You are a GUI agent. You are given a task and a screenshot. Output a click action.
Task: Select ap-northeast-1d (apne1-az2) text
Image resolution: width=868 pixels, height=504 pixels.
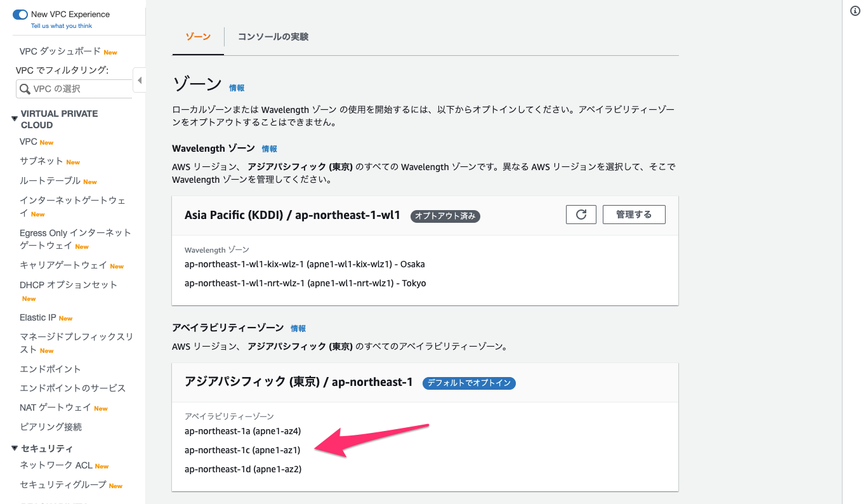click(243, 469)
